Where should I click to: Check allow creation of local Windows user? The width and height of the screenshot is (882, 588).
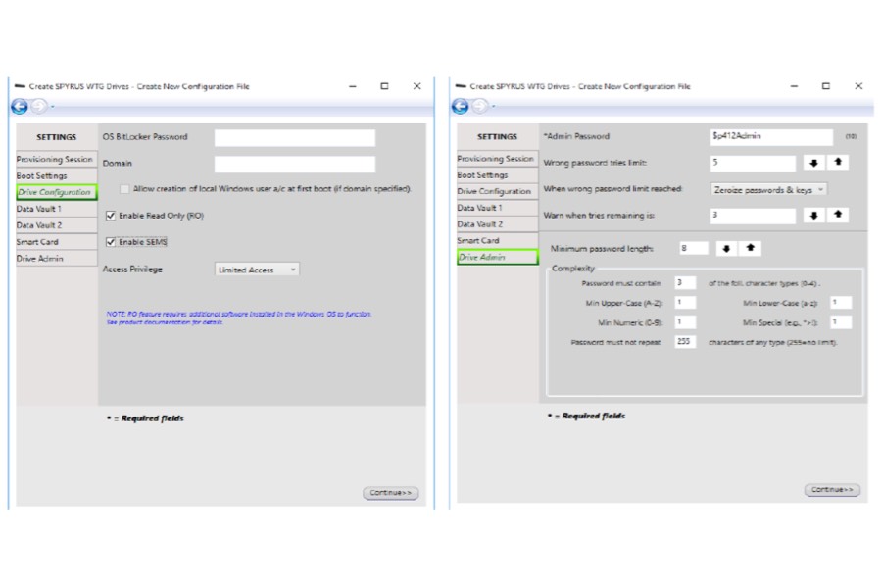pyautogui.click(x=124, y=189)
